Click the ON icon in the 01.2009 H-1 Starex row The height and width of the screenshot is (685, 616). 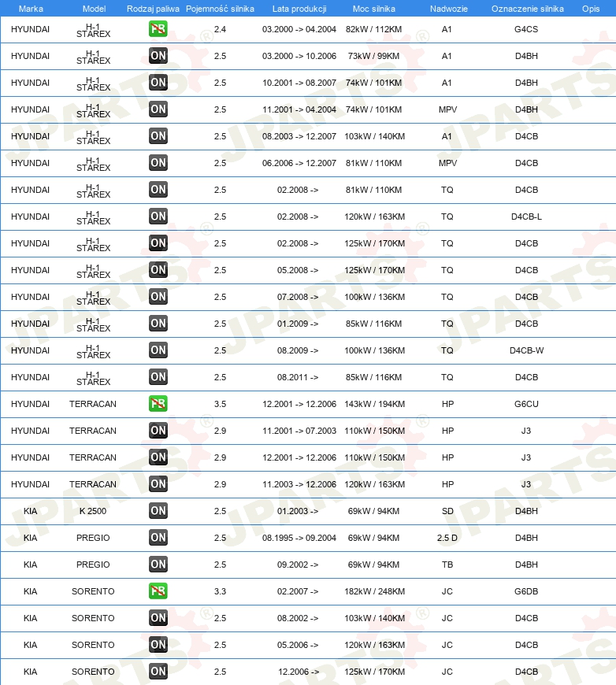point(158,324)
